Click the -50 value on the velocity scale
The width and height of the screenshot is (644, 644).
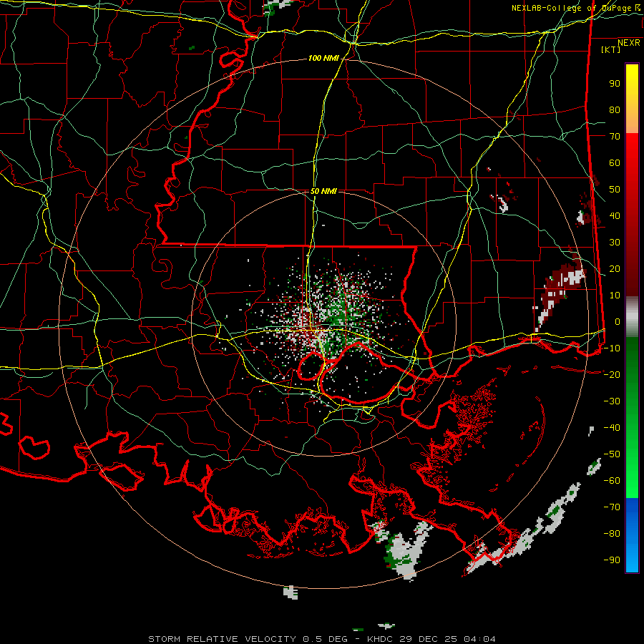[612, 454]
